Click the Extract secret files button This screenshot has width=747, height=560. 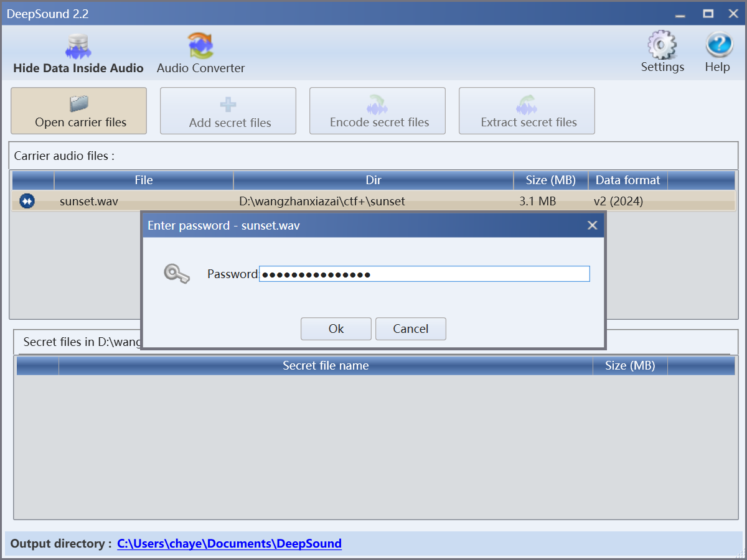(x=527, y=111)
